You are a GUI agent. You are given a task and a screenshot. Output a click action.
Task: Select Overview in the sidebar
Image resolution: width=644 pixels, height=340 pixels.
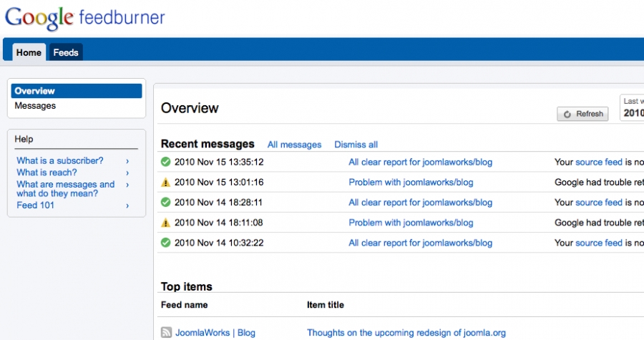coord(77,91)
